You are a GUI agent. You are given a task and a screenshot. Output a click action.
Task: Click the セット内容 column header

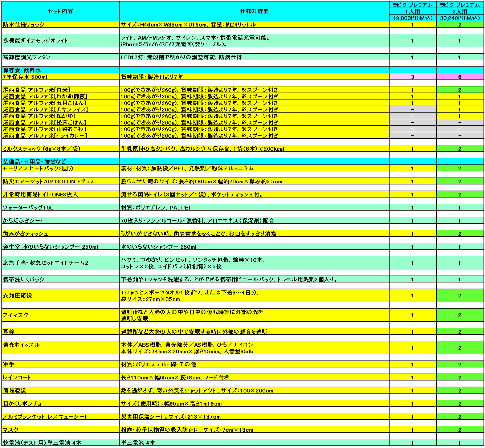[x=61, y=11]
